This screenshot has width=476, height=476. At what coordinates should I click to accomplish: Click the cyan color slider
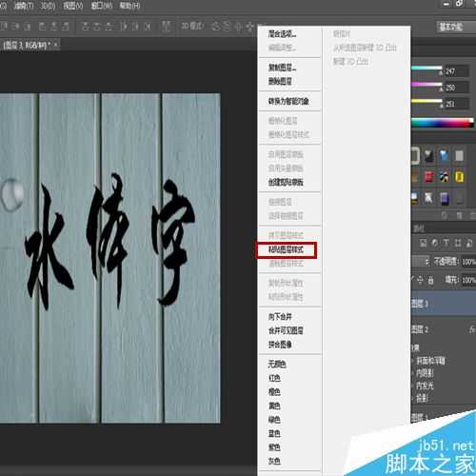[426, 69]
